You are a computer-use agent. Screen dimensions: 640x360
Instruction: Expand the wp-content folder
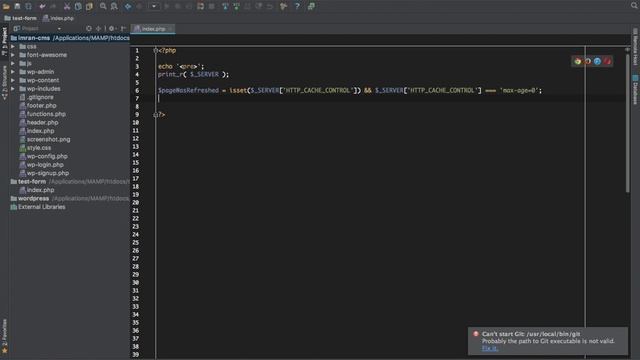(13, 80)
